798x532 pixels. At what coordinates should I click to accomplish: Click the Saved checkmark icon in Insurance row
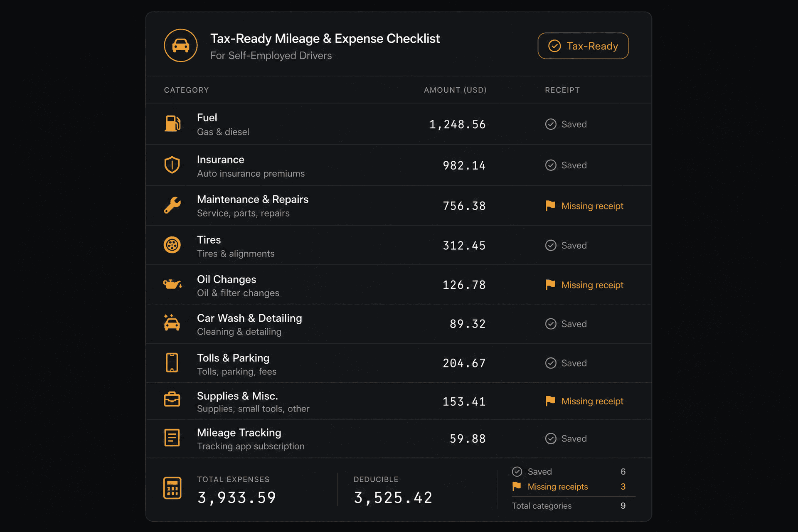(x=551, y=165)
